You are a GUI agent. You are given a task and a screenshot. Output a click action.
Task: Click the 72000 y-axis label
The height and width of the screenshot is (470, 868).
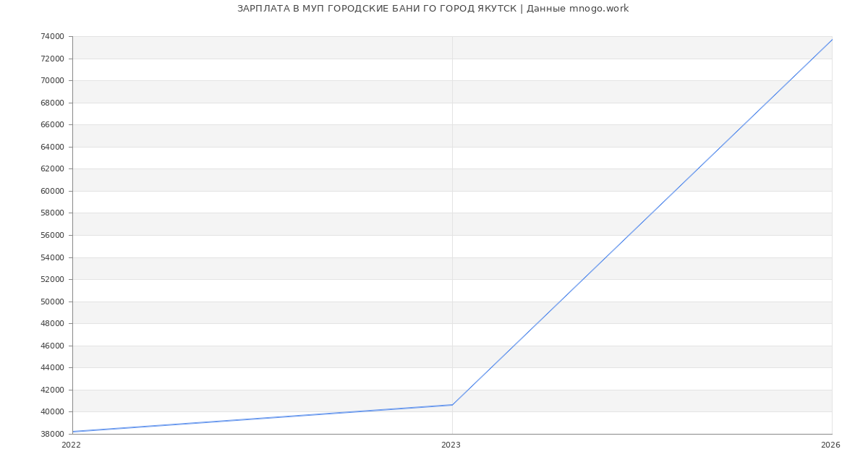(53, 59)
